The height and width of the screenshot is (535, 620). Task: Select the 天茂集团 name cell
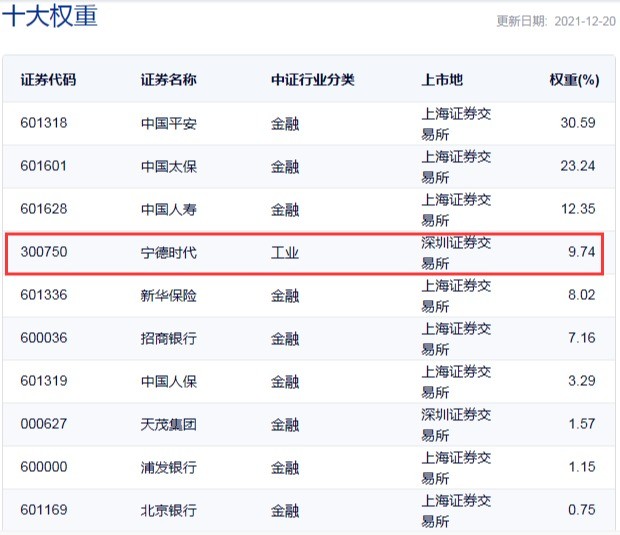(x=169, y=425)
